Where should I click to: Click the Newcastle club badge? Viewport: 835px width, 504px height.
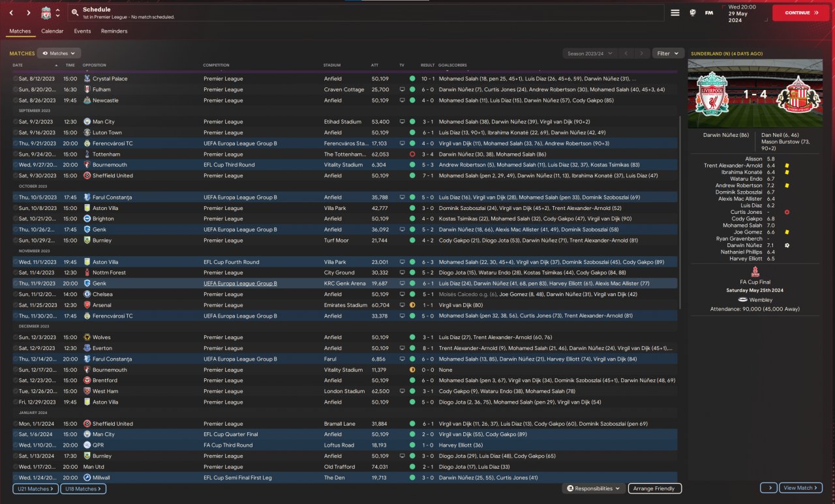[x=87, y=100]
